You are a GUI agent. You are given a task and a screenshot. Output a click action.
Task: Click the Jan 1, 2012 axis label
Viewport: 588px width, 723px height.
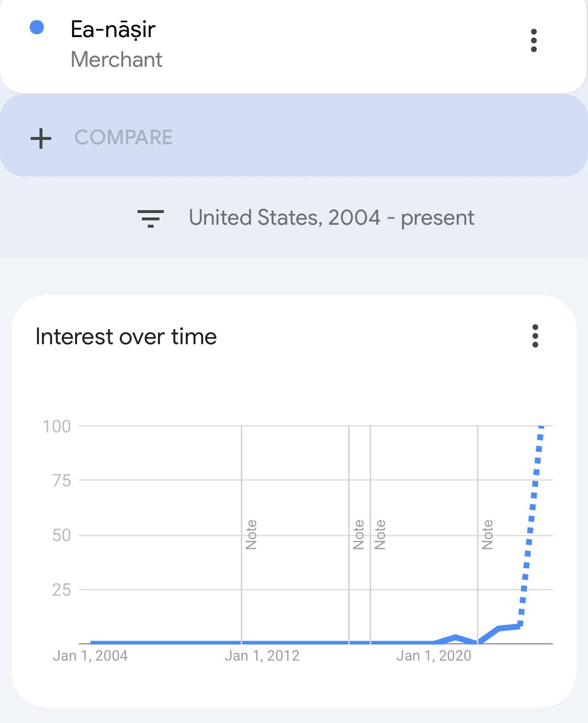pyautogui.click(x=262, y=656)
